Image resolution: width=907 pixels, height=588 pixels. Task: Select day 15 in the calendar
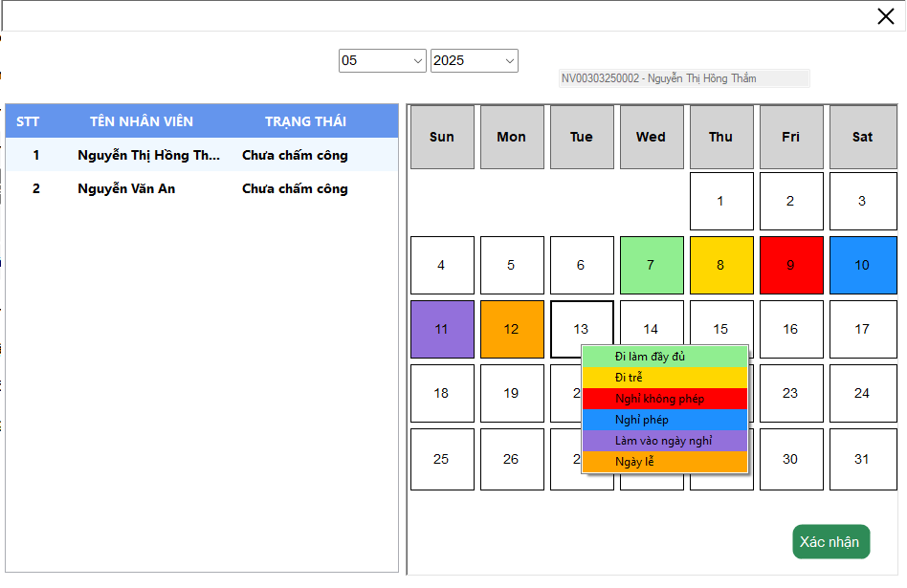tap(721, 322)
